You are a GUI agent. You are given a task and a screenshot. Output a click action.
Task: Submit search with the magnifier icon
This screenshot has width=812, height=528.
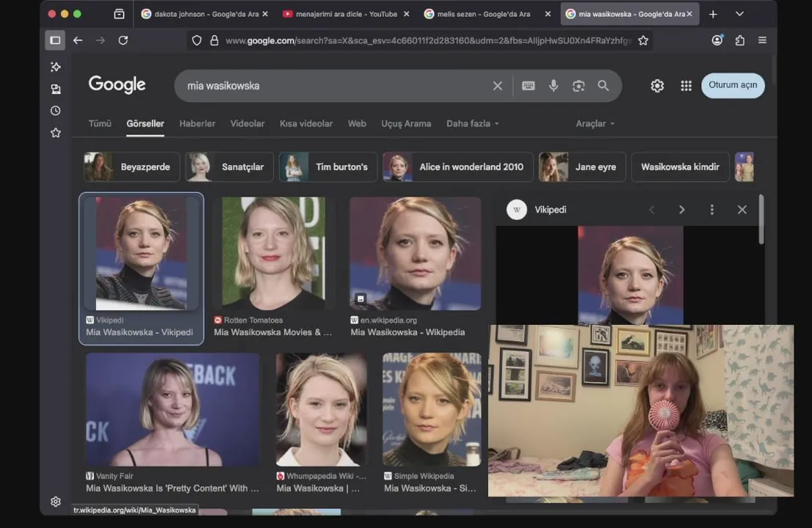[x=603, y=86]
